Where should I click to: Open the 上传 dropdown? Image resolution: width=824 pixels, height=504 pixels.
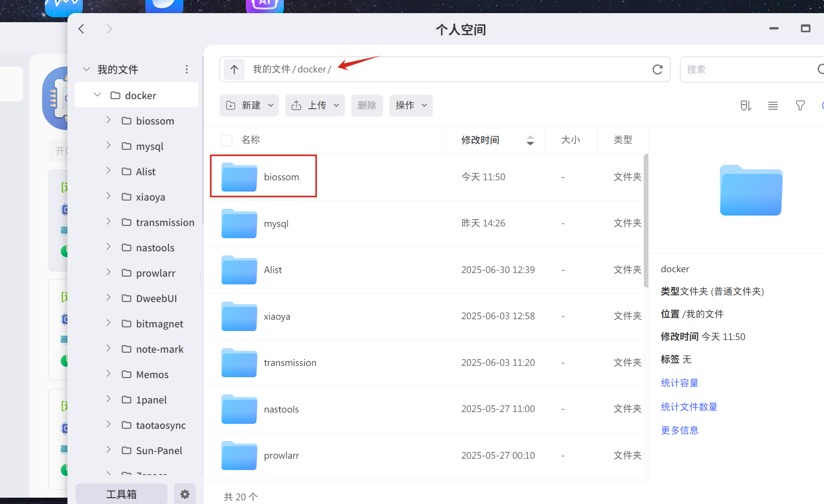click(315, 106)
